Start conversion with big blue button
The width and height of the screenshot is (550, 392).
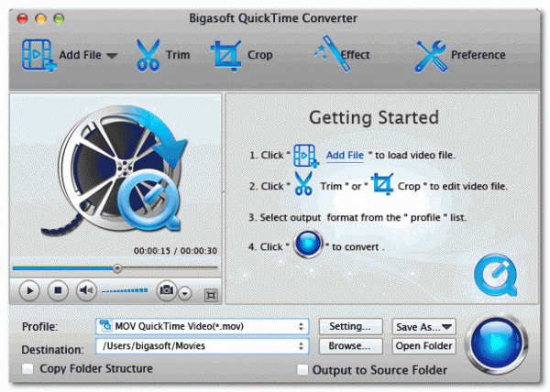(x=496, y=344)
